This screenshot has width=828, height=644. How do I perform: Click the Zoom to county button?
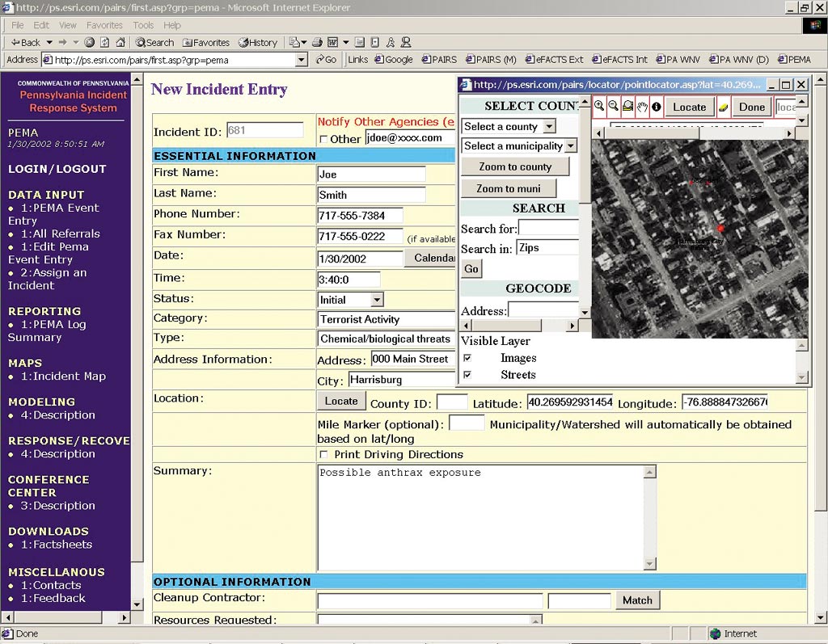click(x=515, y=166)
